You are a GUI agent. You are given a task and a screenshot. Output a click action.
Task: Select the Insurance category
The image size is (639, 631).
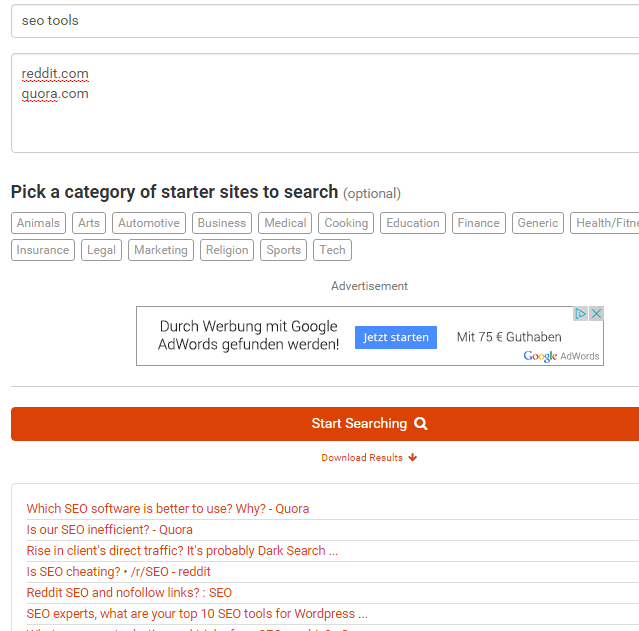pos(43,250)
